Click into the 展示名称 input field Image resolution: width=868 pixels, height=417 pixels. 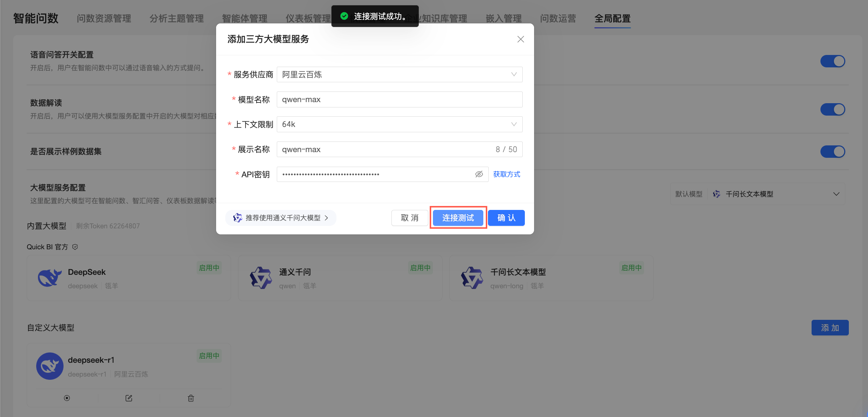(x=399, y=149)
